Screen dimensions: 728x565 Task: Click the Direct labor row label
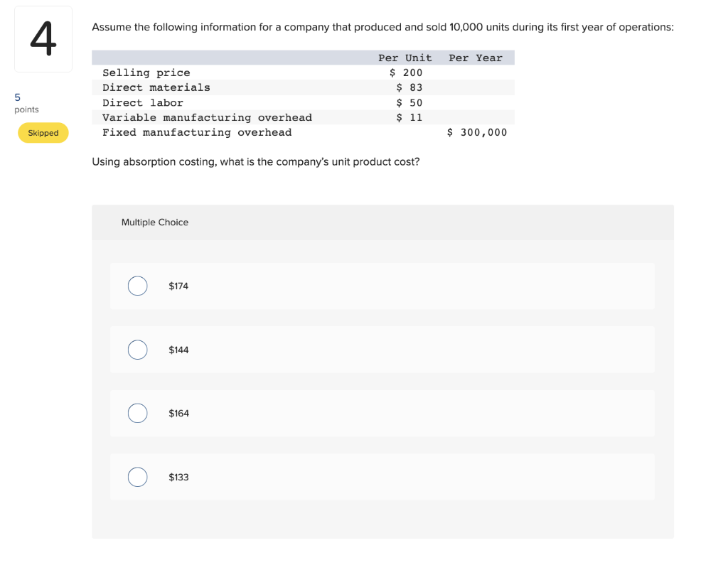pos(142,102)
